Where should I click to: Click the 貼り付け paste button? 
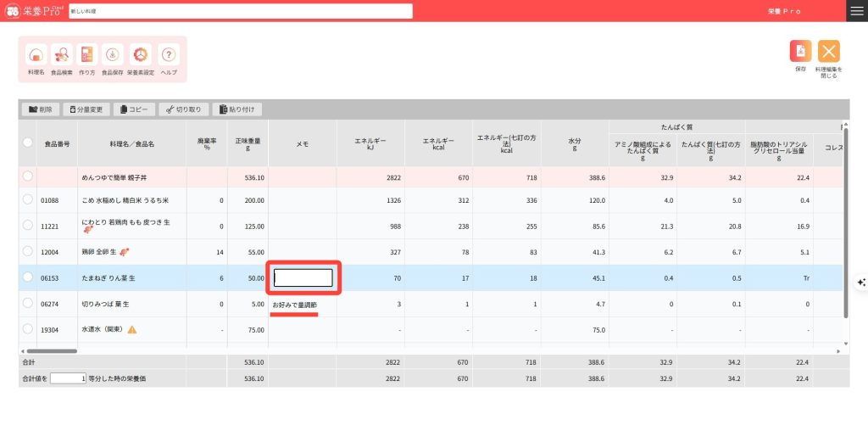point(237,109)
